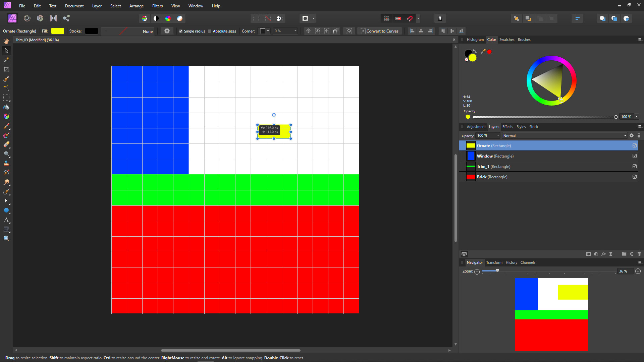The height and width of the screenshot is (362, 644).
Task: Uncheck the Single radius checkbox
Action: pos(181,31)
